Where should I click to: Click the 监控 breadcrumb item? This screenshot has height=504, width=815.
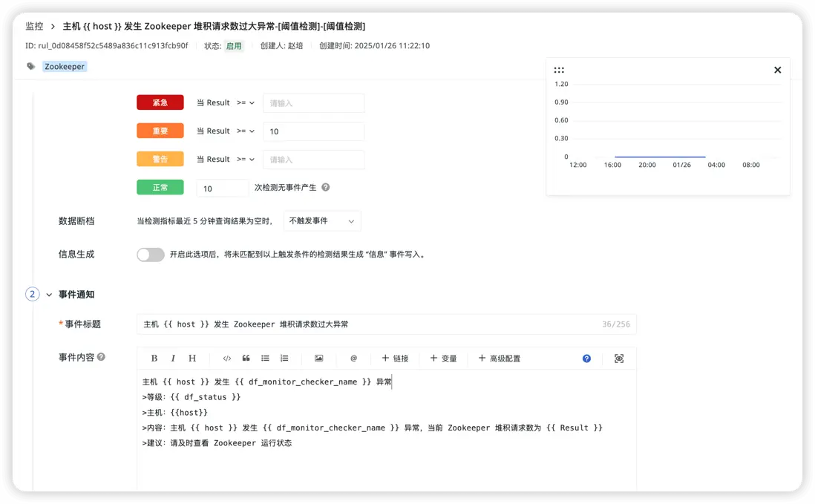tap(34, 25)
